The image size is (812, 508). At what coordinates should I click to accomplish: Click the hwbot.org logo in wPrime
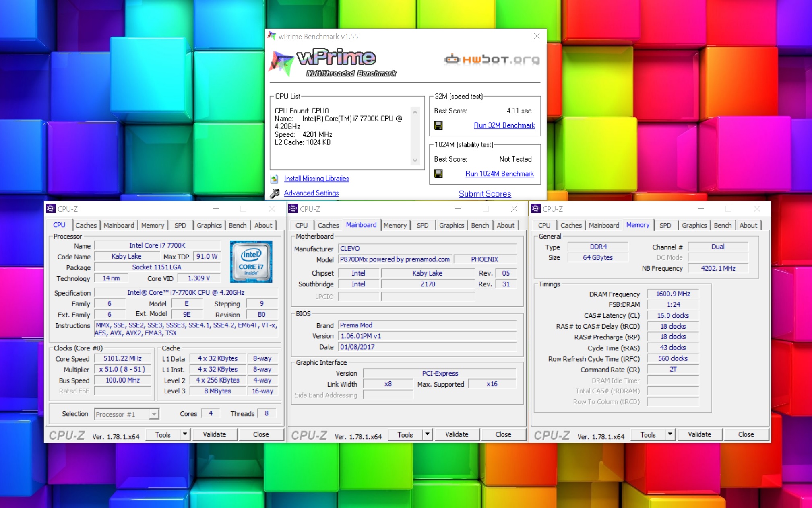(492, 60)
